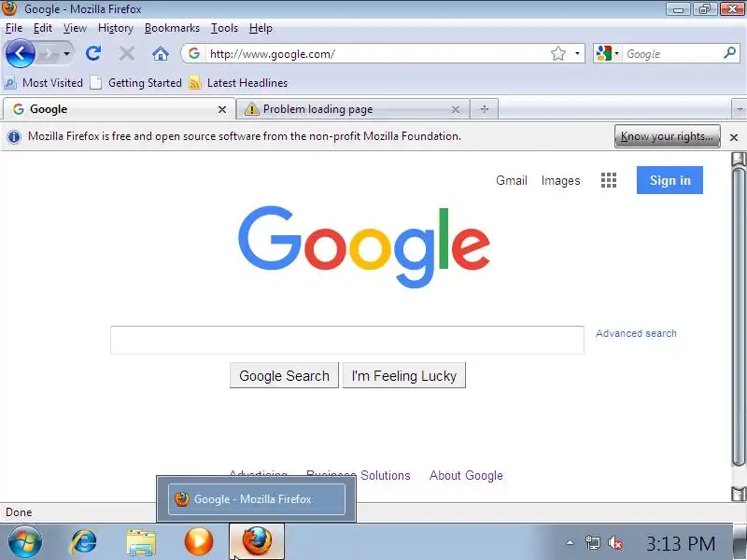This screenshot has height=560, width=747.
Task: Click the 3:13 PM clock
Action: coord(681,543)
